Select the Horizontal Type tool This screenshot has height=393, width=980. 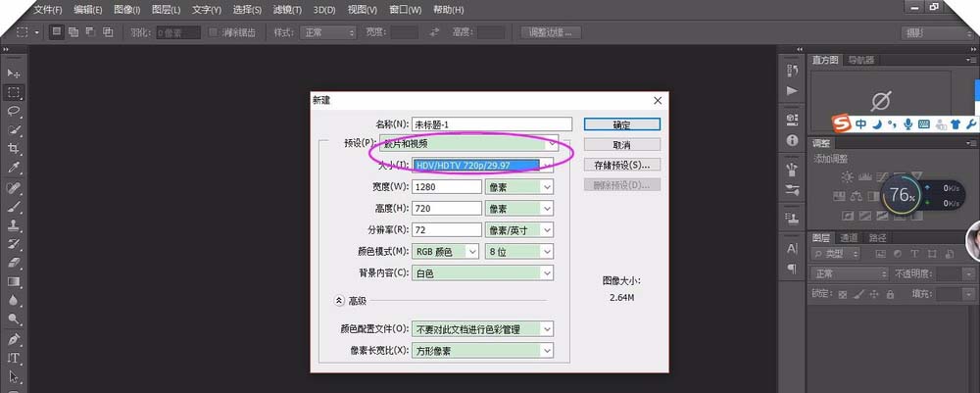tap(15, 359)
